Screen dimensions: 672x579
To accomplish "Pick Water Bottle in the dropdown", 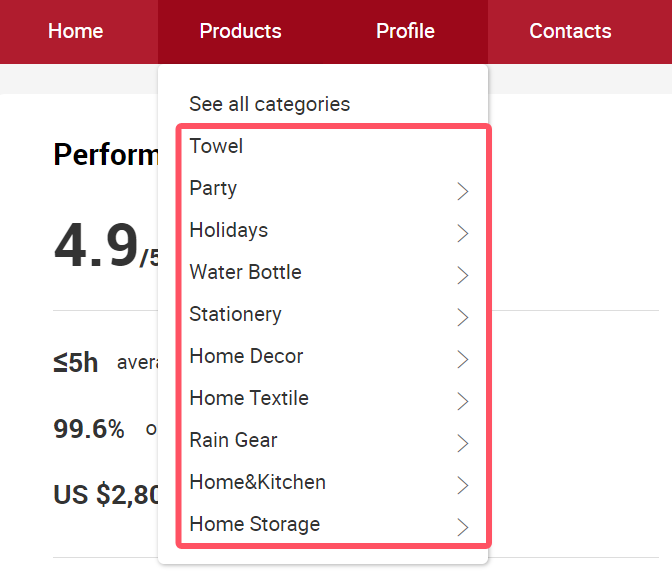I will 245,272.
